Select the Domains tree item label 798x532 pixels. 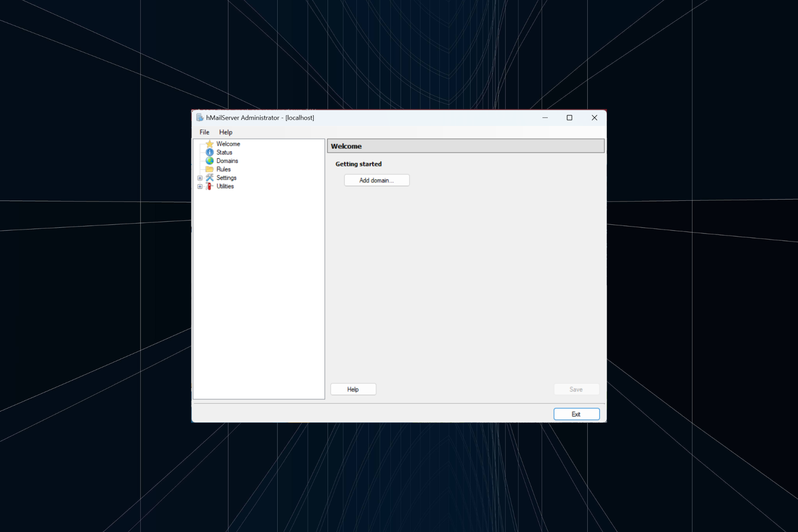(227, 161)
